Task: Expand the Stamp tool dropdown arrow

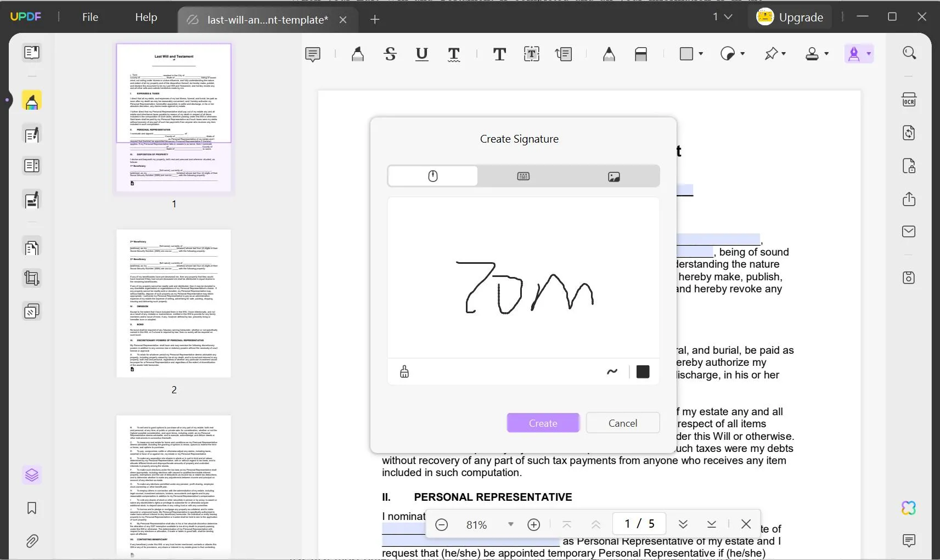Action: pos(826,54)
